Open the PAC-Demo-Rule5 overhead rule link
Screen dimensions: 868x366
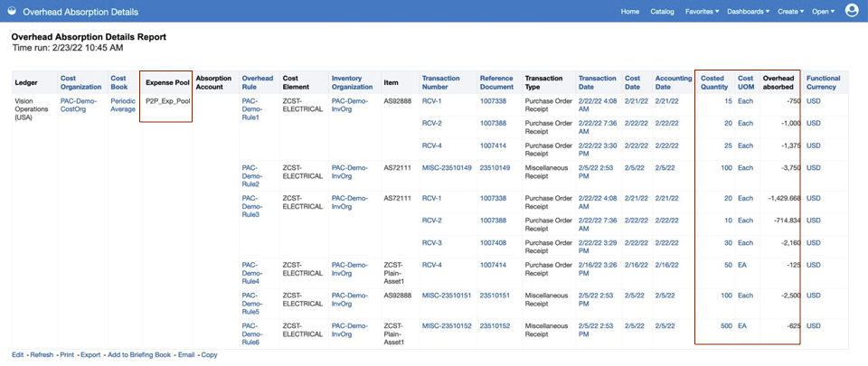[x=253, y=304]
